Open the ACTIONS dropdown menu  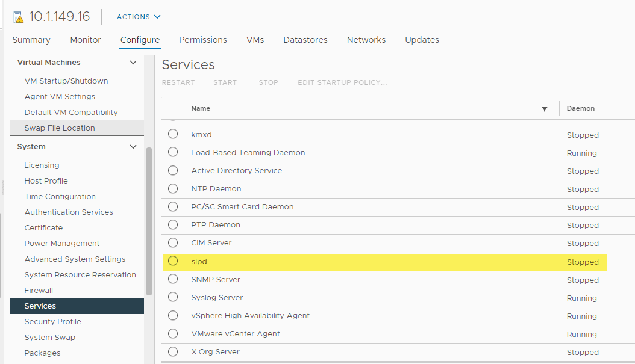click(139, 17)
